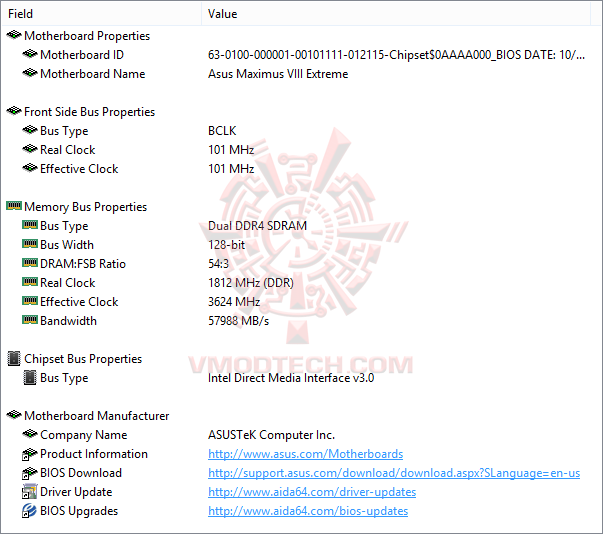The width and height of the screenshot is (603, 534).
Task: Select the 'Bandwidth' field label
Action: tap(68, 321)
